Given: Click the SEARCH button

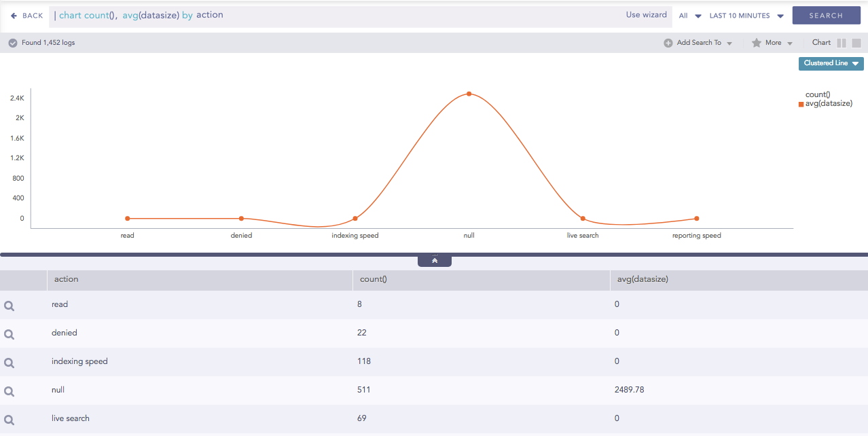Looking at the screenshot, I should pyautogui.click(x=826, y=15).
